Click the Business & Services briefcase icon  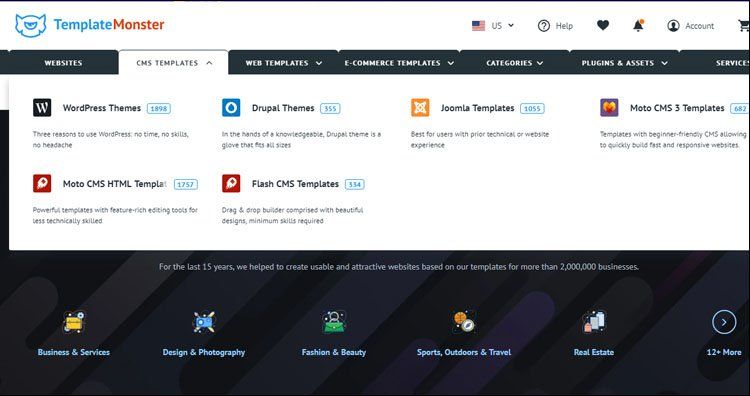click(74, 322)
